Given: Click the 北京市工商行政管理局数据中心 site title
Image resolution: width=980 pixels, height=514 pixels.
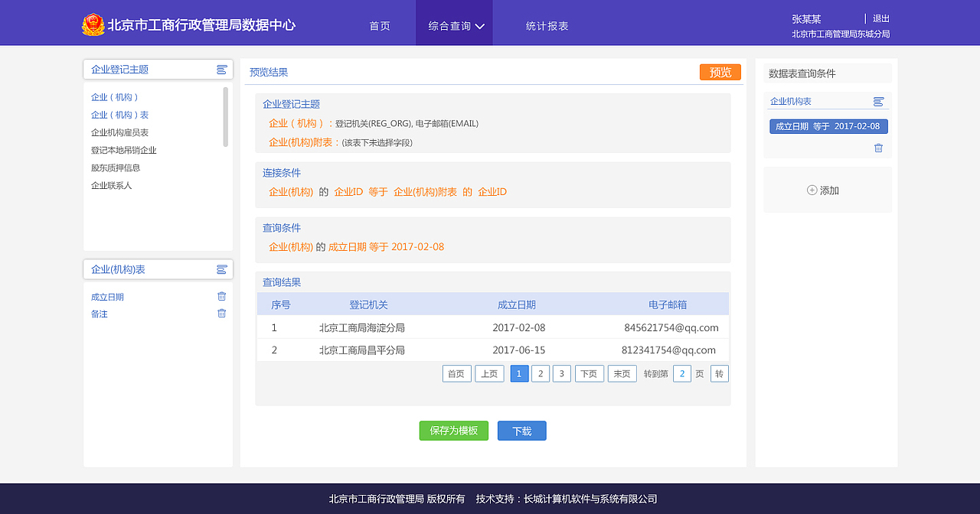Looking at the screenshot, I should pos(201,24).
